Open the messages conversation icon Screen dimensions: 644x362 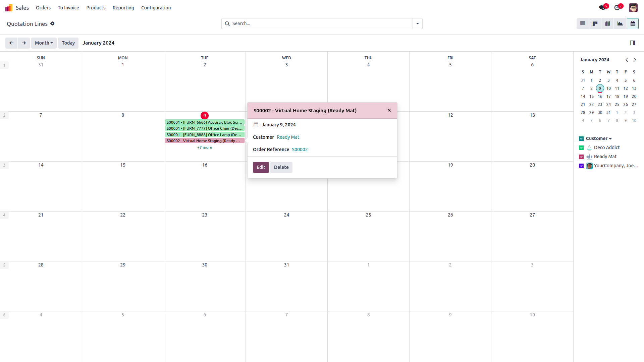[602, 8]
